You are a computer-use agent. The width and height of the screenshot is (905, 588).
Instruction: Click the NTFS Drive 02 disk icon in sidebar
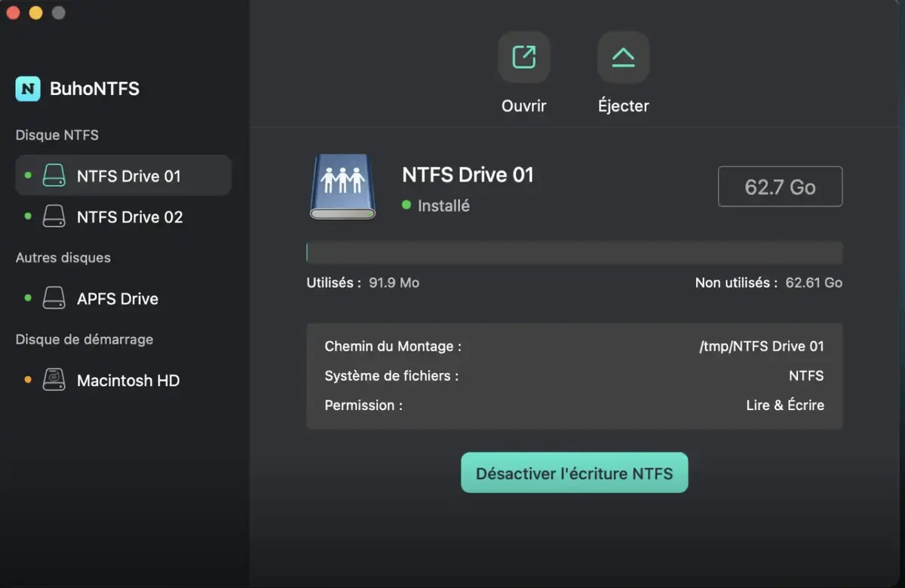click(54, 217)
